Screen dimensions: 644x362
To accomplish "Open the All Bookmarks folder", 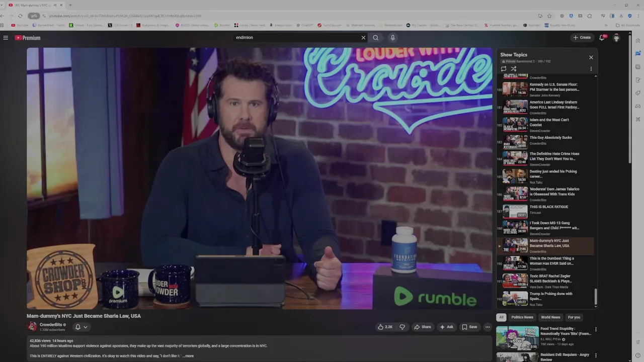I will click(629, 25).
